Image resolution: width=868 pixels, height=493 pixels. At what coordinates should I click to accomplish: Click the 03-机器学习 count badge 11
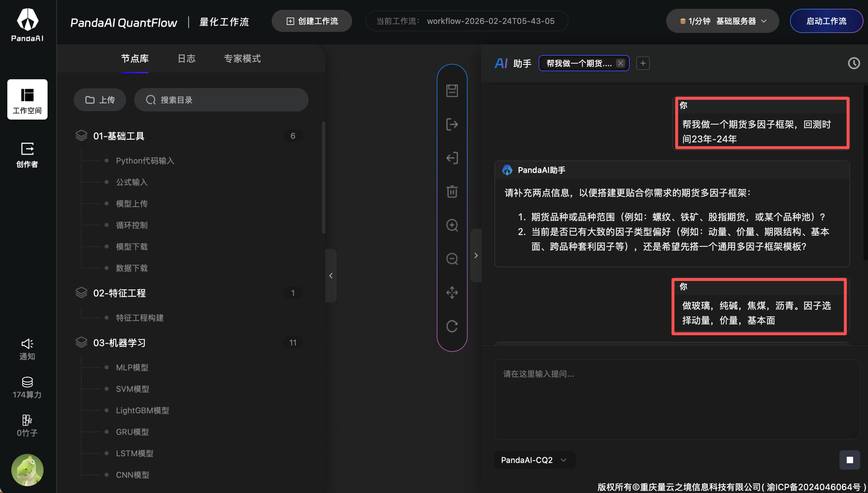[293, 343]
